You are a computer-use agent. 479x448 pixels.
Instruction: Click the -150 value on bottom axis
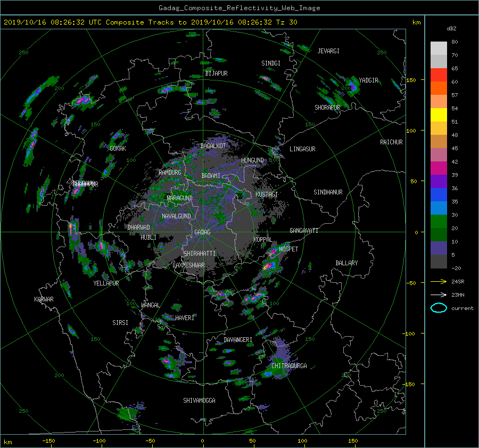(48, 441)
